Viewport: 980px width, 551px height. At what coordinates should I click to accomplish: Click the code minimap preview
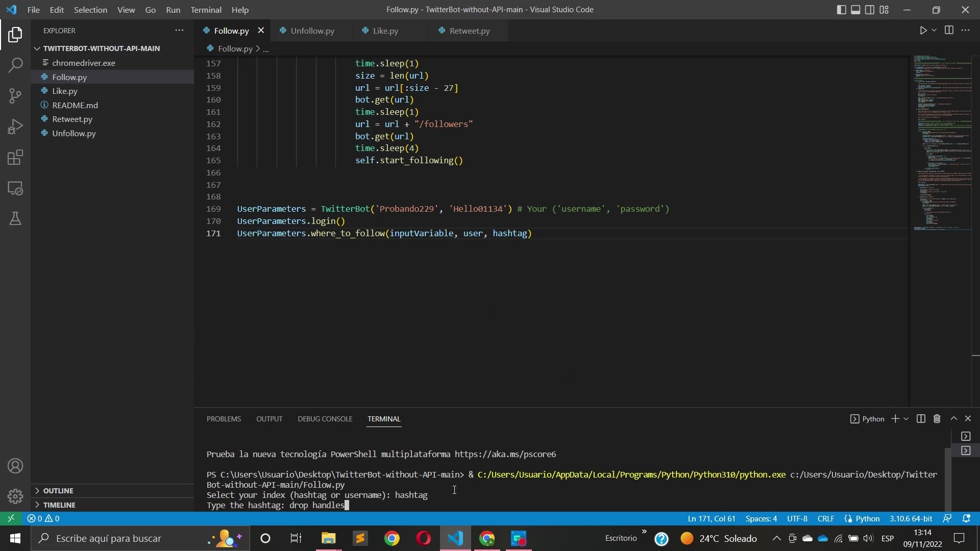[x=942, y=143]
